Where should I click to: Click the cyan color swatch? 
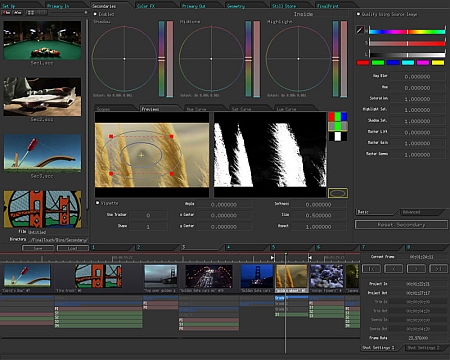tap(408, 63)
